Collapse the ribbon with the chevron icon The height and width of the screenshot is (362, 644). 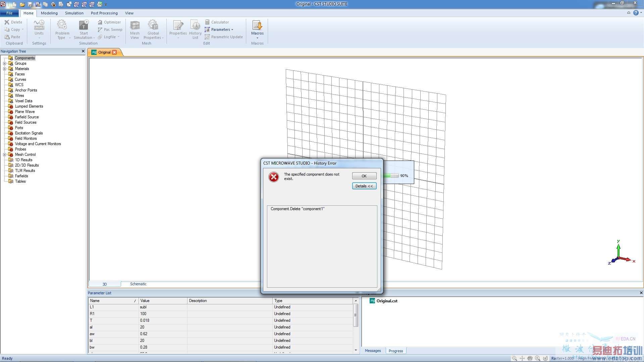(x=629, y=13)
